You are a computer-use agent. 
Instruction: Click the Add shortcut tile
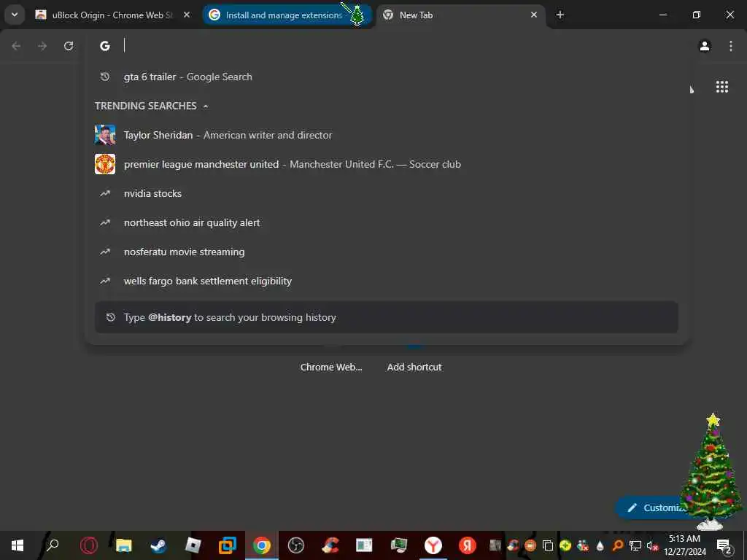pyautogui.click(x=414, y=367)
